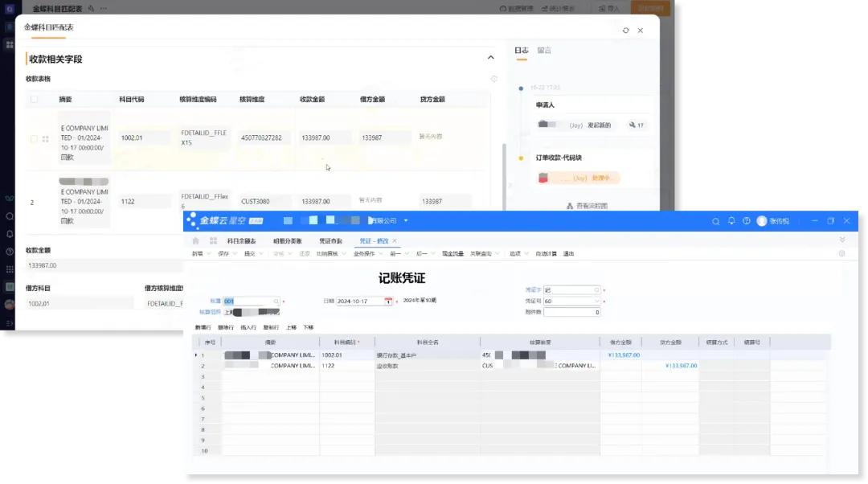Select the 凭证 - 修改 tab
Viewport: 868px width, 484px height.
tap(375, 241)
